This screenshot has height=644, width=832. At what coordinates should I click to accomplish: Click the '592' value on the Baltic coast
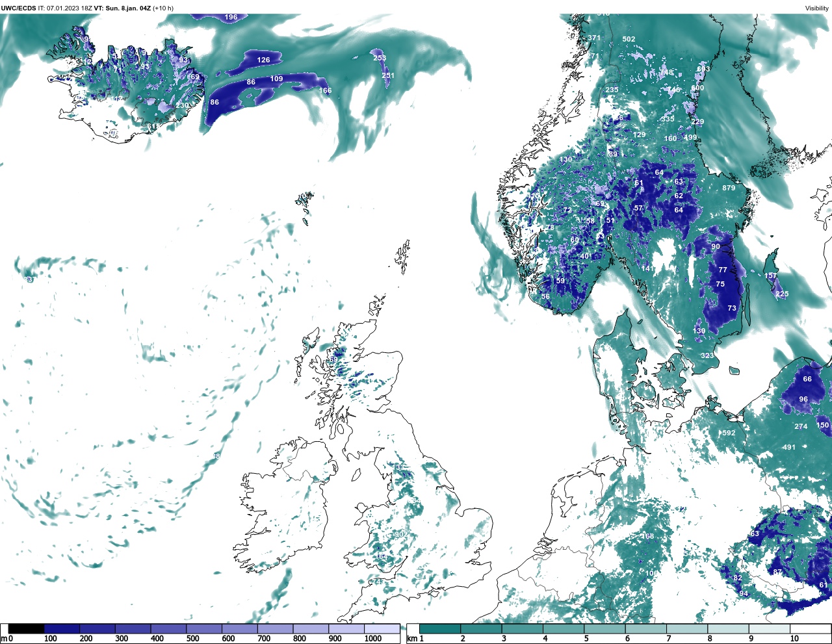pyautogui.click(x=729, y=433)
